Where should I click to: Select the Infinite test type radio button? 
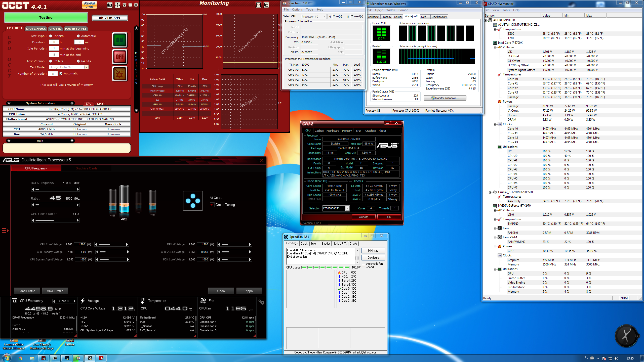[x=51, y=36]
